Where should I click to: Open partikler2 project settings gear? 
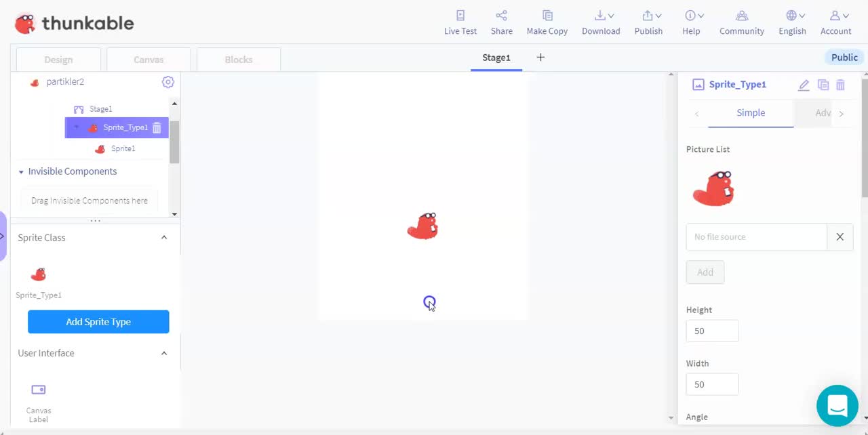pyautogui.click(x=168, y=82)
